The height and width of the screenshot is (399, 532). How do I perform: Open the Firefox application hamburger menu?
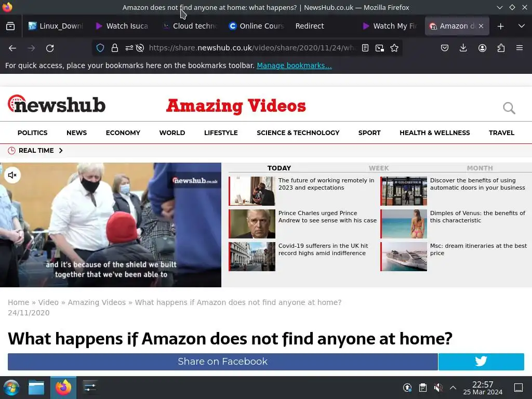click(520, 48)
